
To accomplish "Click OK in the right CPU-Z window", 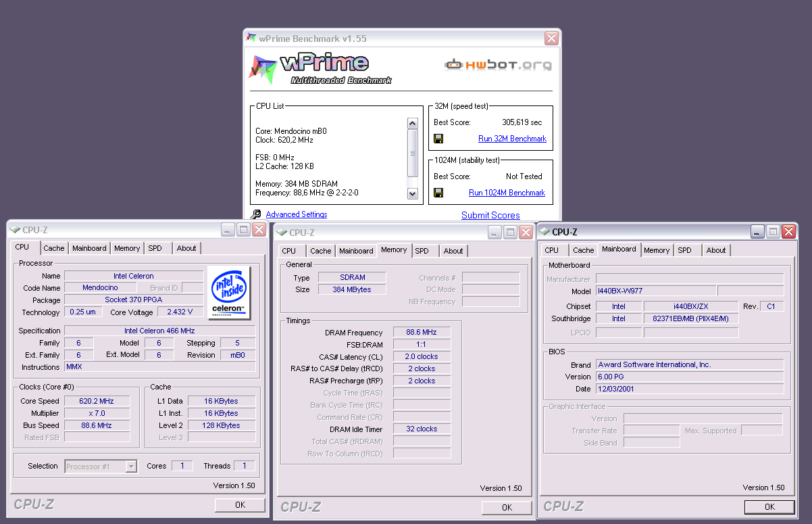I will 769,506.
